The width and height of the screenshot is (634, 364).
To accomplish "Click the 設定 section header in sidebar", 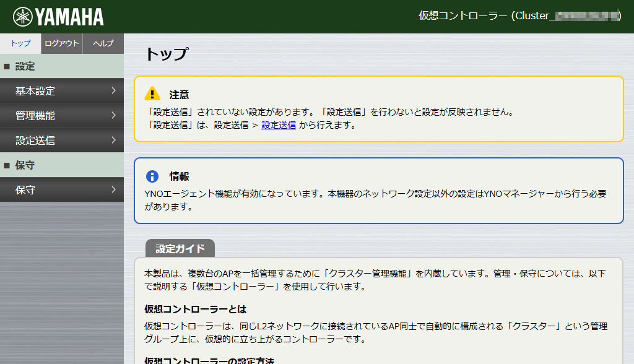I will [x=62, y=66].
